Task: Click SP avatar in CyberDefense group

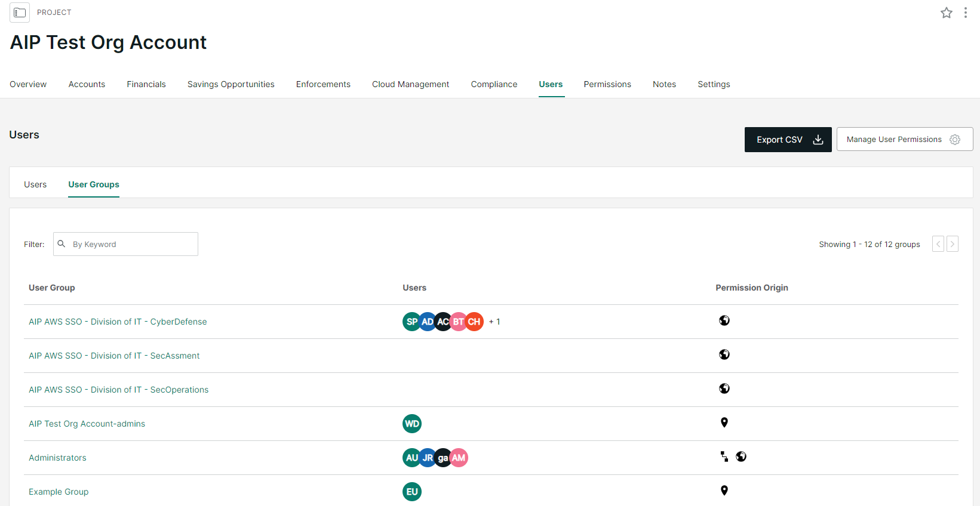Action: tap(411, 322)
